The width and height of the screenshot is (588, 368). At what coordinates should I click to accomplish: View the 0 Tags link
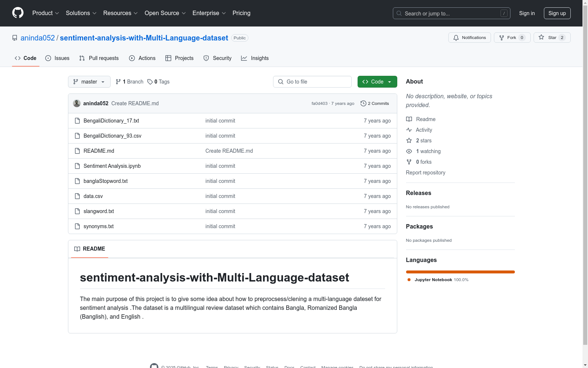tap(158, 82)
